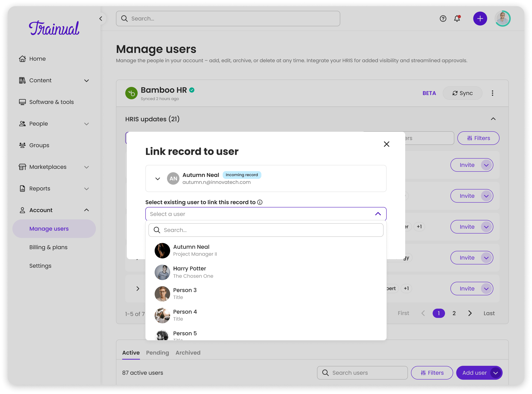This screenshot has height=394, width=532.
Task: Click the purple plus create button
Action: pyautogui.click(x=480, y=19)
